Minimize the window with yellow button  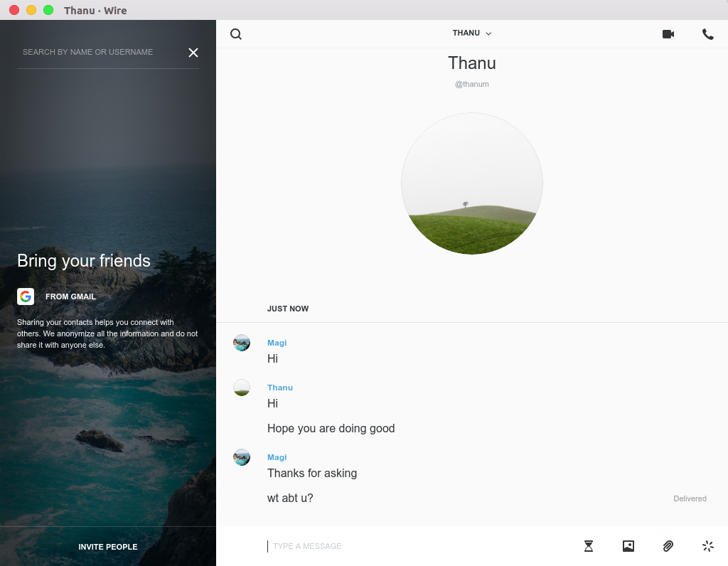pyautogui.click(x=31, y=10)
